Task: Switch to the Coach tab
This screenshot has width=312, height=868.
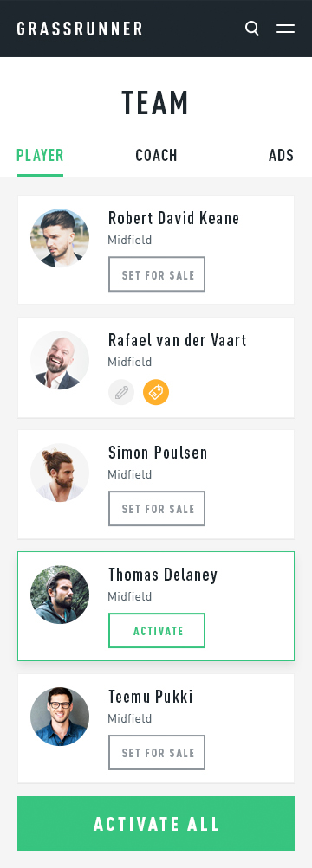Action: tap(156, 155)
